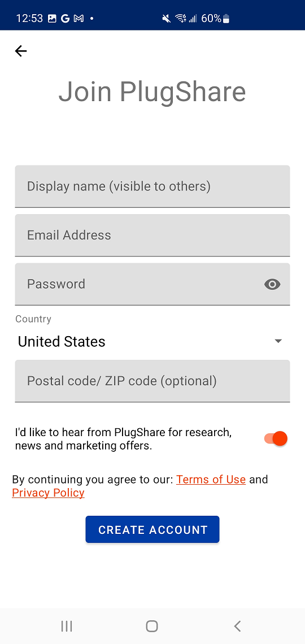Tap the back arrow at top left

[20, 51]
